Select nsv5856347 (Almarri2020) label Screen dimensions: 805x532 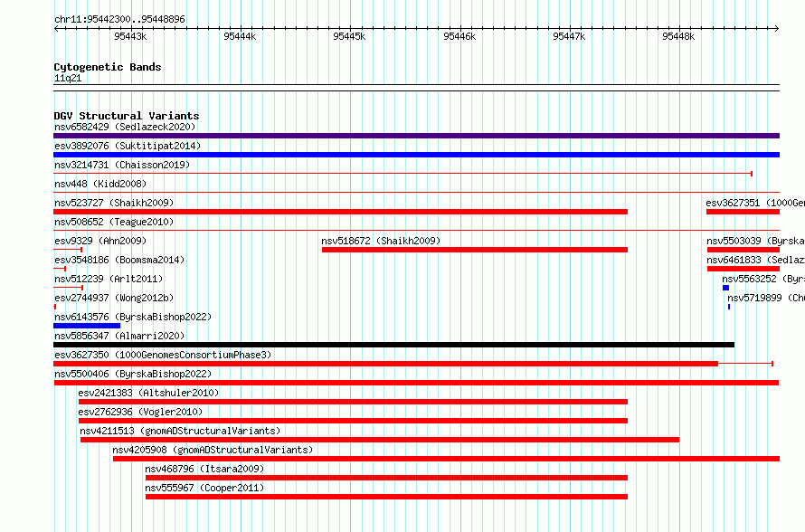click(119, 336)
